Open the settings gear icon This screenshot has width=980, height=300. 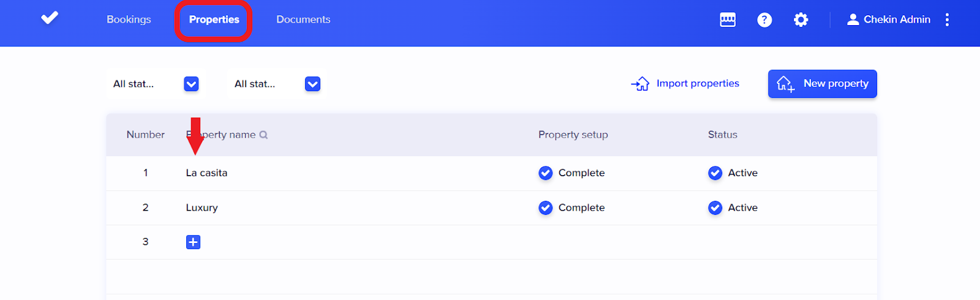pos(801,20)
